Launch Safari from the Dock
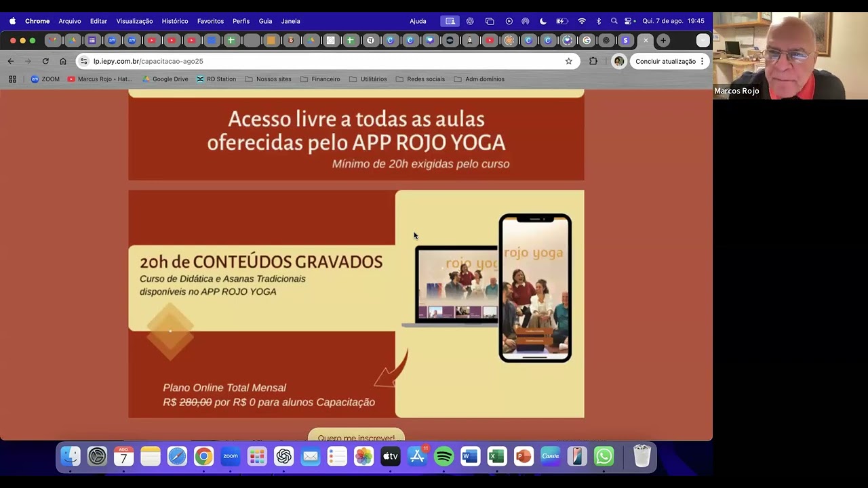 (x=177, y=457)
